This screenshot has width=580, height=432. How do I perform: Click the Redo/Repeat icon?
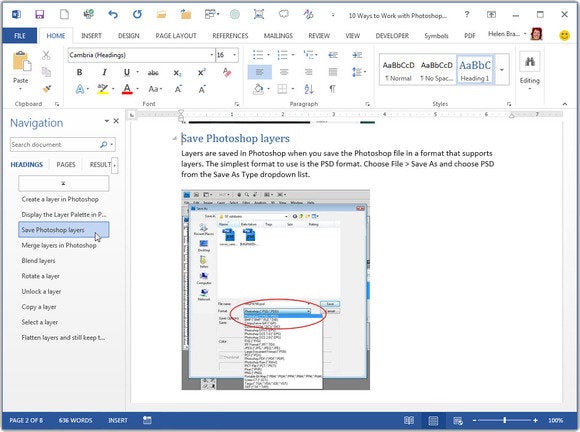click(137, 14)
